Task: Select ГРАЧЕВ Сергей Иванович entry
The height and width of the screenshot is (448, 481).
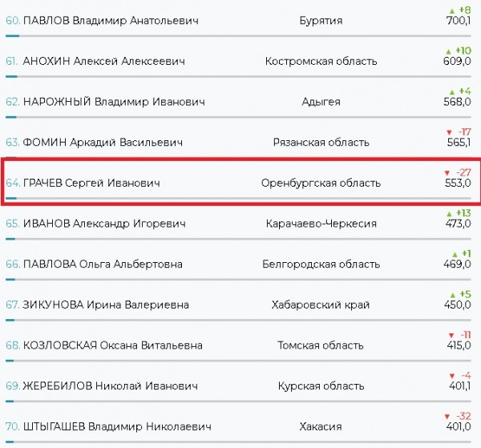Action: [x=92, y=184]
